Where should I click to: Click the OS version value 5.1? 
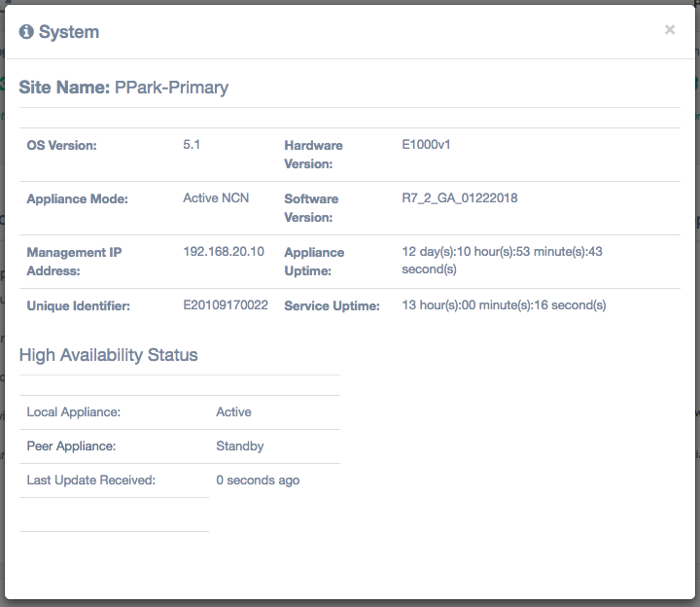(x=192, y=145)
